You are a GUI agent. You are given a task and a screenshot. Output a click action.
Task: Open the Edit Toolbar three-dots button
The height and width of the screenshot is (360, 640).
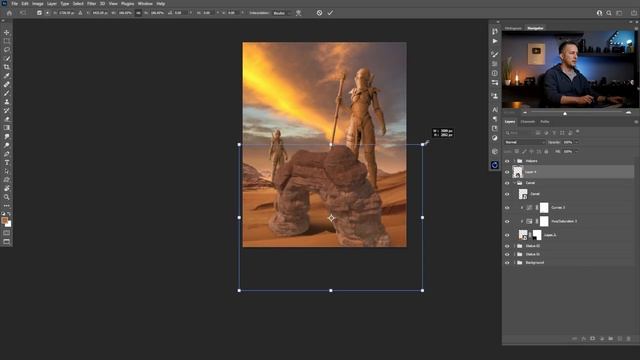click(7, 206)
